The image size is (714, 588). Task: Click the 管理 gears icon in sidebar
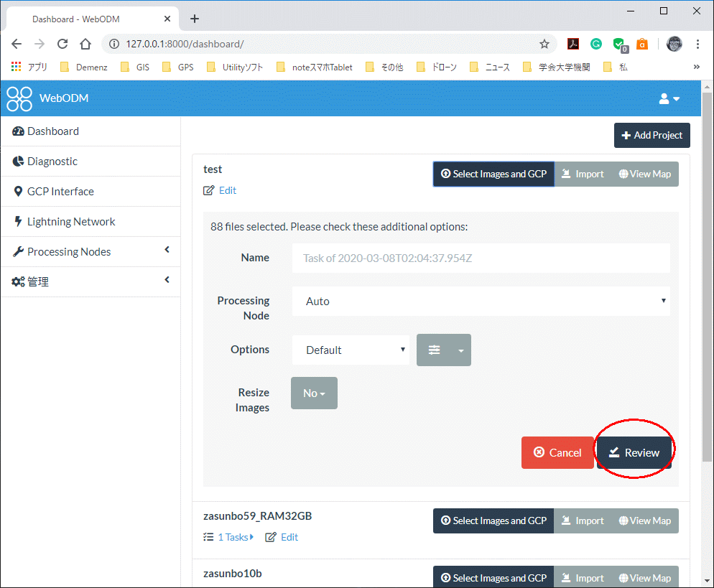[19, 281]
